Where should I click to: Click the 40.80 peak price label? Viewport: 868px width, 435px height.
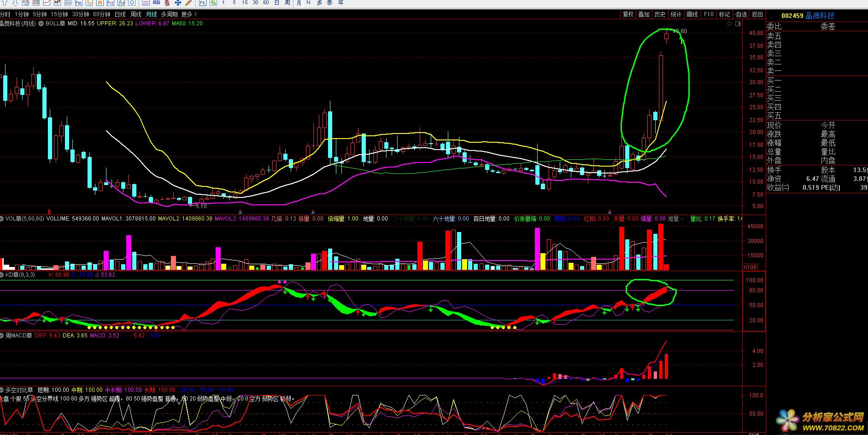click(x=680, y=31)
